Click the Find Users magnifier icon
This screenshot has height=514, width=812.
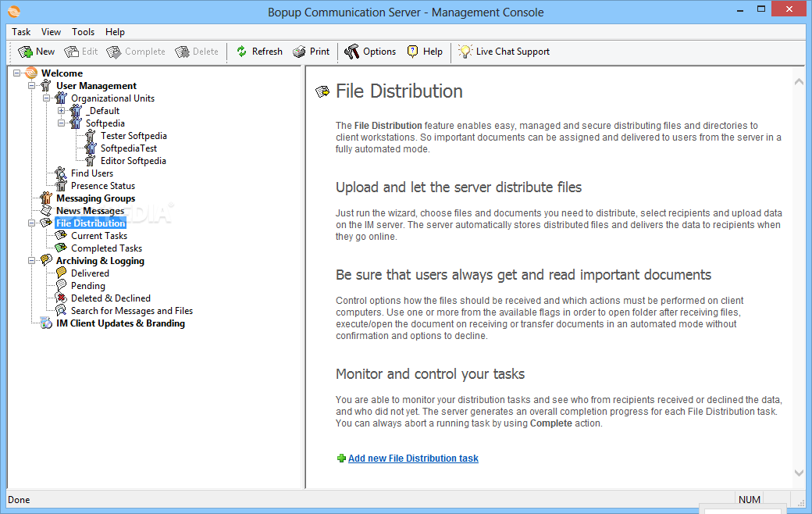(x=61, y=173)
